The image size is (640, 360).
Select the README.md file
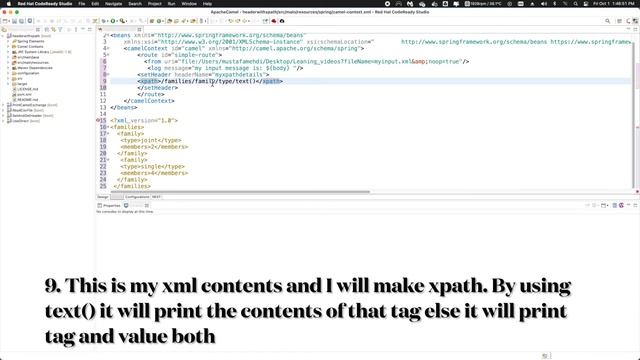pos(27,100)
